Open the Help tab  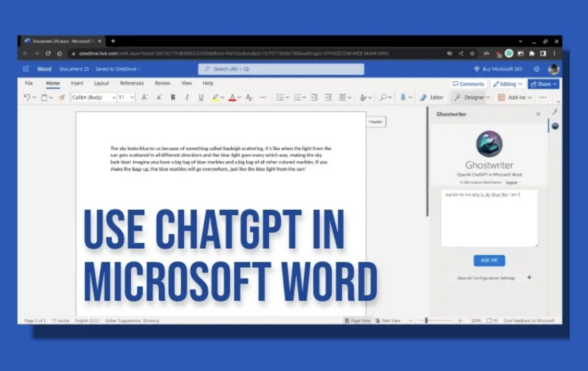point(208,83)
